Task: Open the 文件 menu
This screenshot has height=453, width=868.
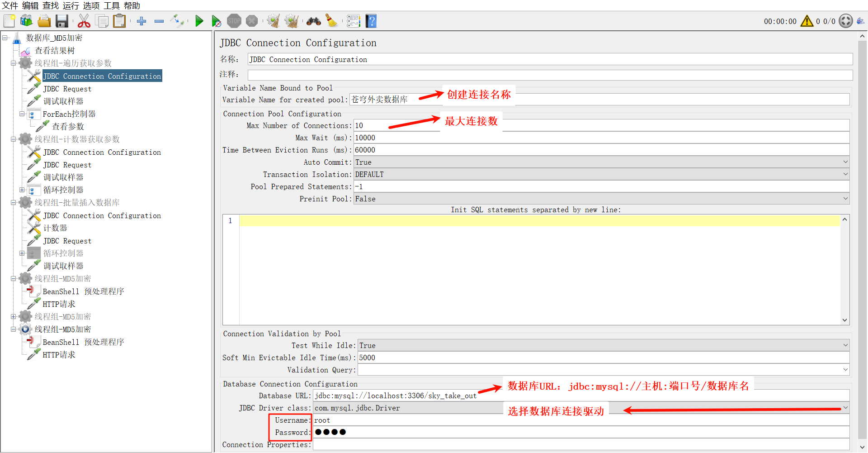Action: point(10,5)
